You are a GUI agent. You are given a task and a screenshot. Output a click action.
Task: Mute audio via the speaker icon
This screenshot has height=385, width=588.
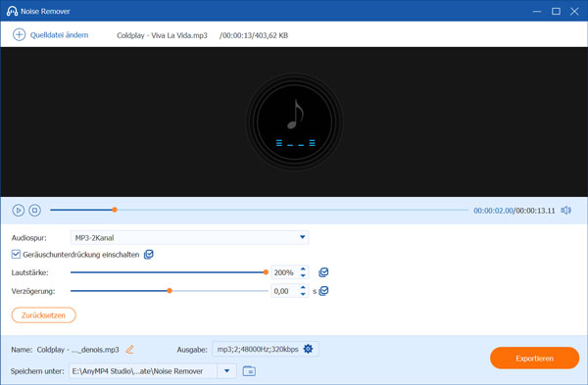(565, 211)
